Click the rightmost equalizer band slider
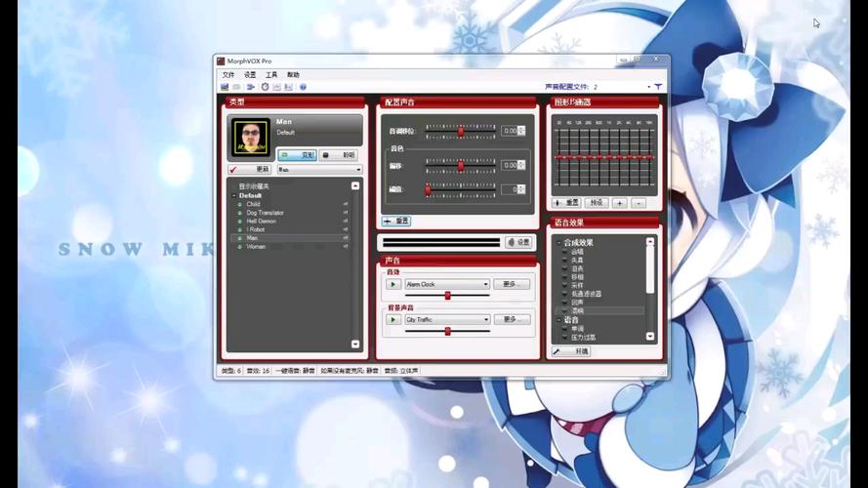The height and width of the screenshot is (488, 868). pos(649,158)
